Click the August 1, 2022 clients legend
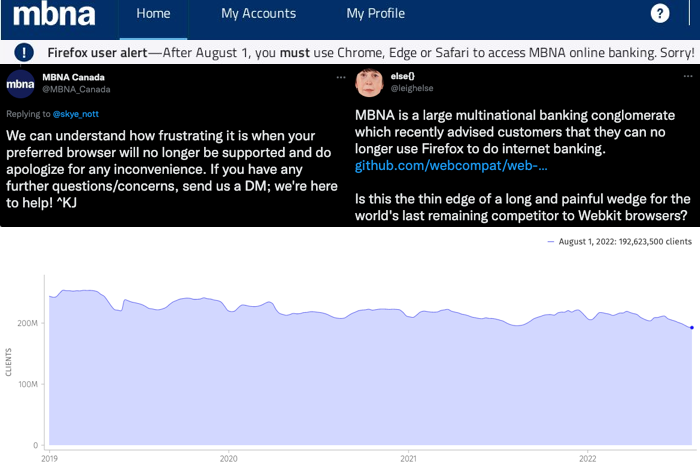 (x=622, y=241)
